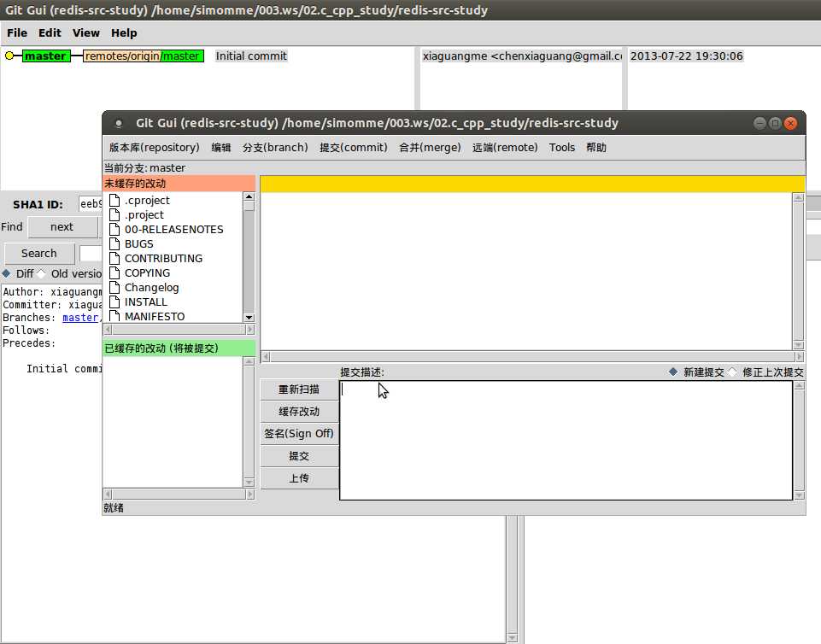This screenshot has width=821, height=644.
Task: Open 帮助 (help) menu
Action: [595, 148]
